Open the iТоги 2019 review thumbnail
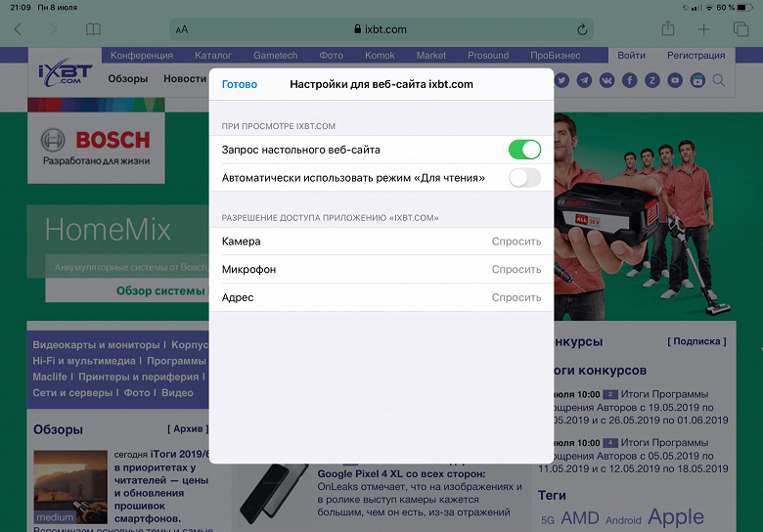Image resolution: width=763 pixels, height=532 pixels. [x=70, y=487]
